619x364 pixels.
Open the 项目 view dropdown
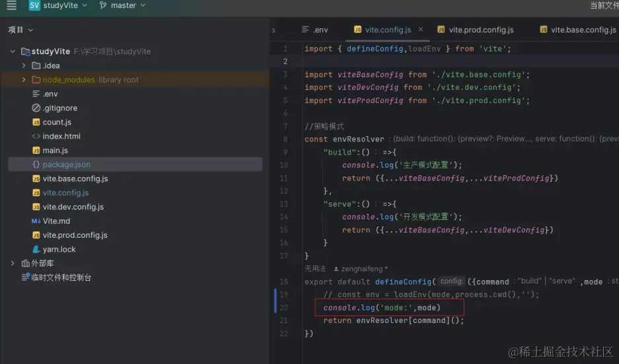(20, 30)
